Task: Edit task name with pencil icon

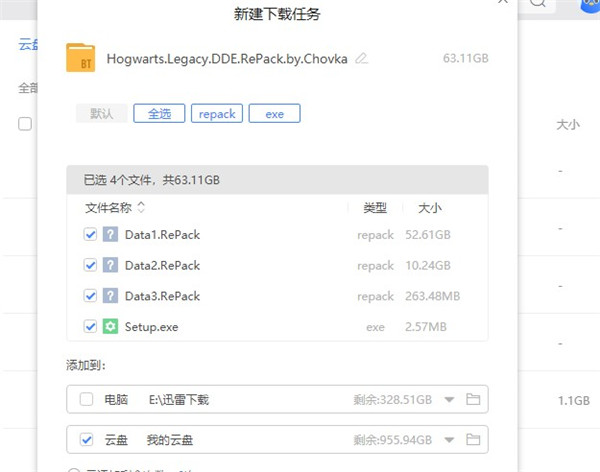Action: click(361, 59)
